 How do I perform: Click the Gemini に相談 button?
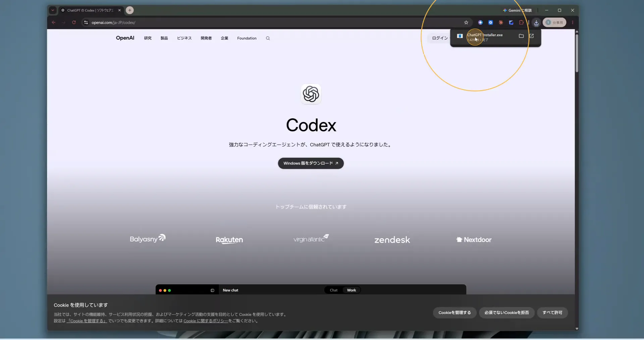tap(517, 10)
